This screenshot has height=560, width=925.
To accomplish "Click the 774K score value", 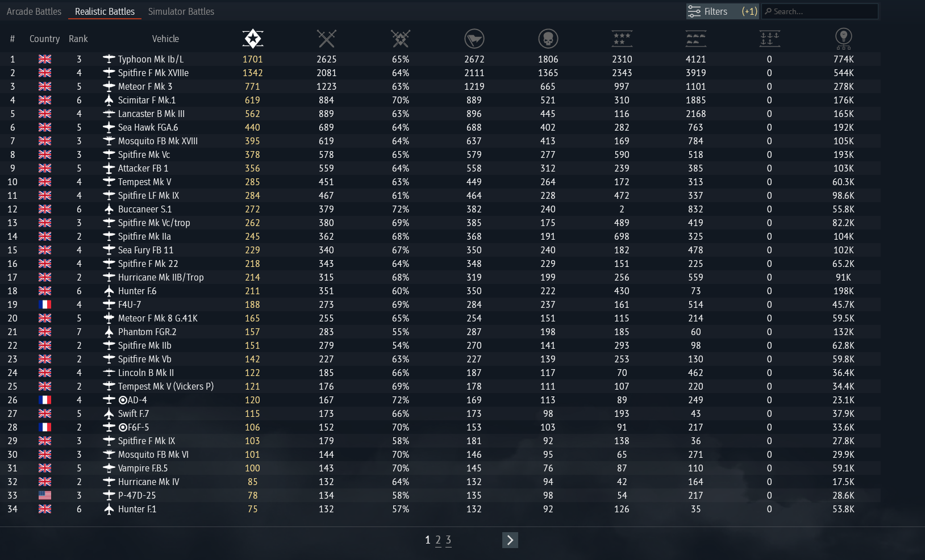I will [x=844, y=59].
